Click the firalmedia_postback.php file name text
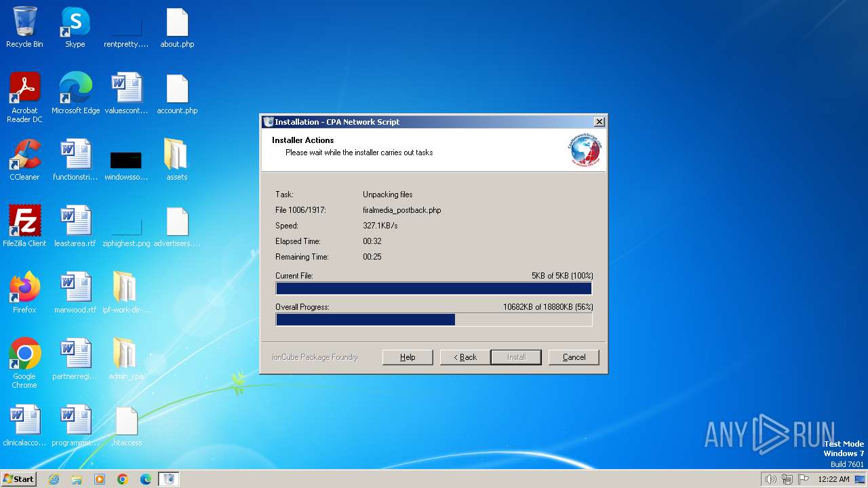 click(402, 210)
